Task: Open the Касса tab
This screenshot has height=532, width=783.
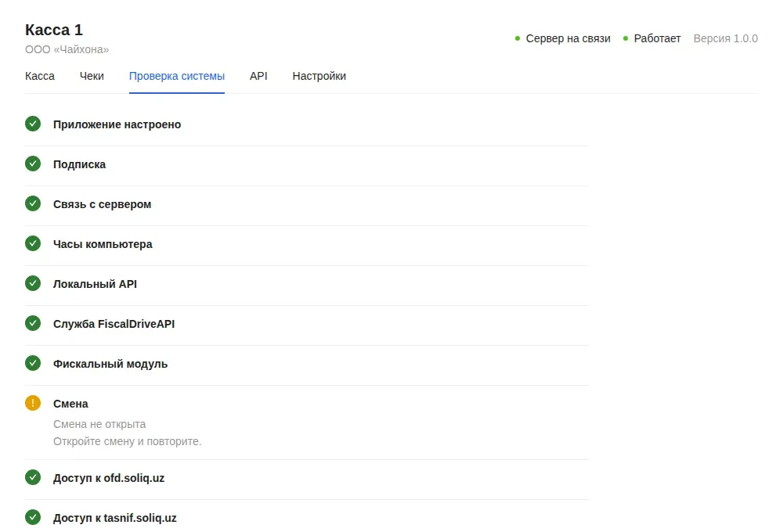Action: point(40,77)
